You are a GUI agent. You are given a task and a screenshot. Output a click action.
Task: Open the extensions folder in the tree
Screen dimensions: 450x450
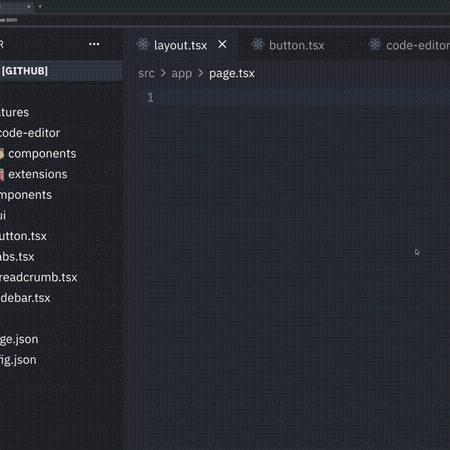(38, 174)
